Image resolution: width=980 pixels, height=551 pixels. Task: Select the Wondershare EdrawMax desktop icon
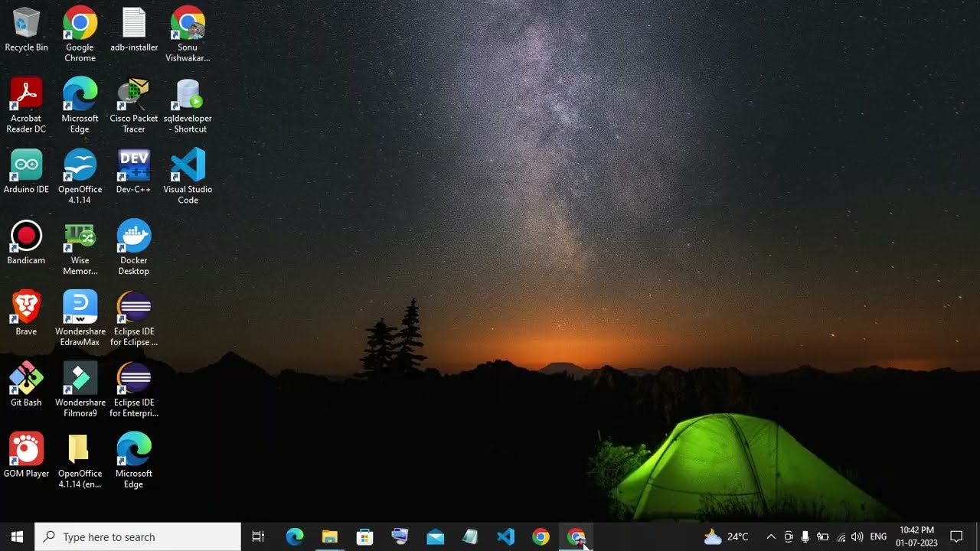click(80, 319)
